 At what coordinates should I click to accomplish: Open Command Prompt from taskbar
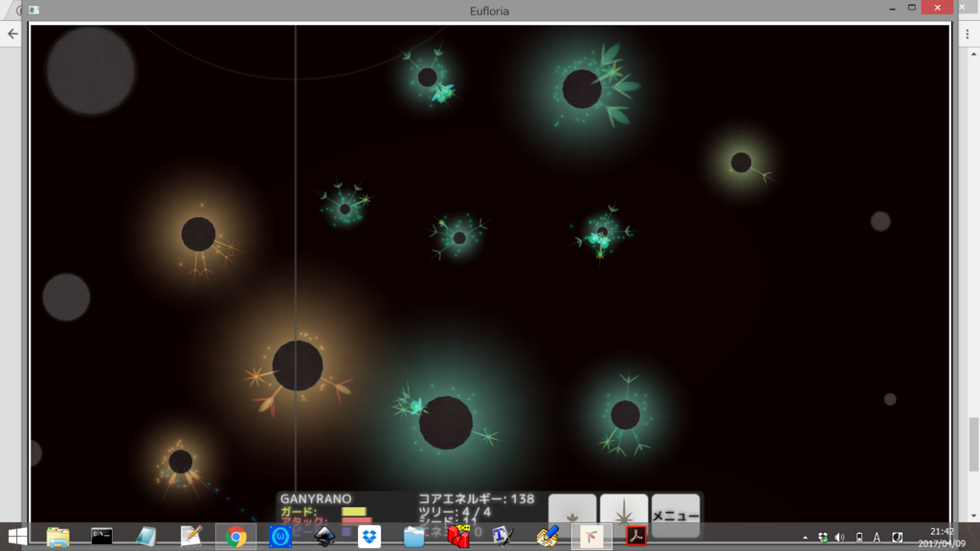pos(101,537)
